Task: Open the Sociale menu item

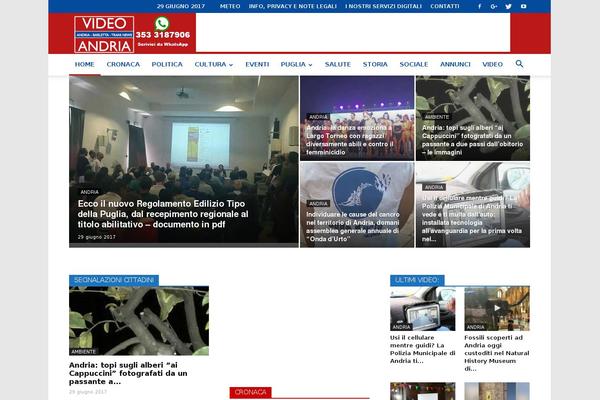Action: click(x=414, y=64)
